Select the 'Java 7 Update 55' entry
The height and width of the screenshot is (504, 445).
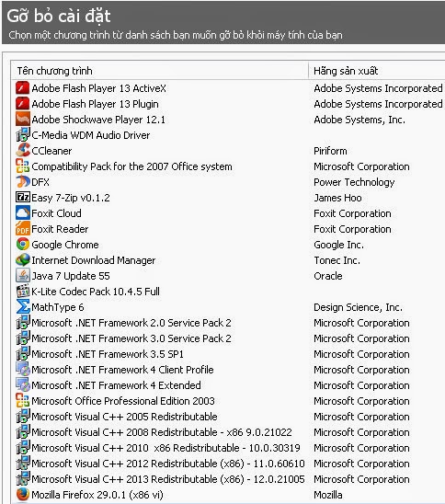pyautogui.click(x=71, y=276)
